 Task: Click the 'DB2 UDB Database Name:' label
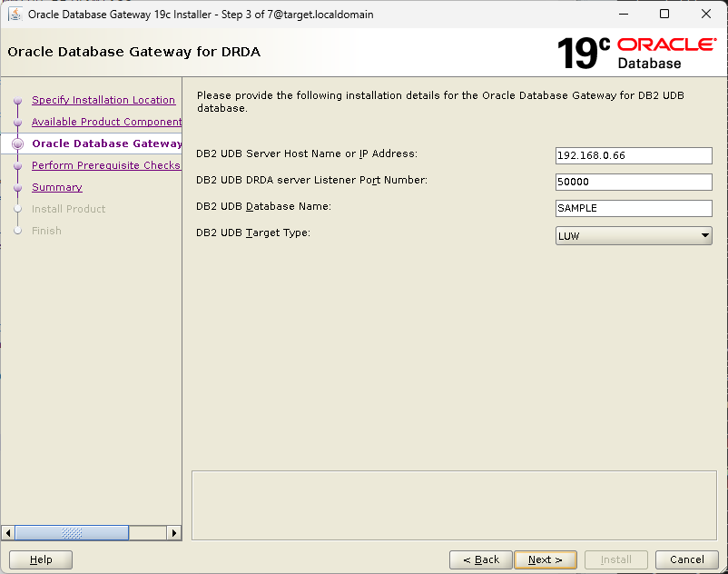coord(264,206)
